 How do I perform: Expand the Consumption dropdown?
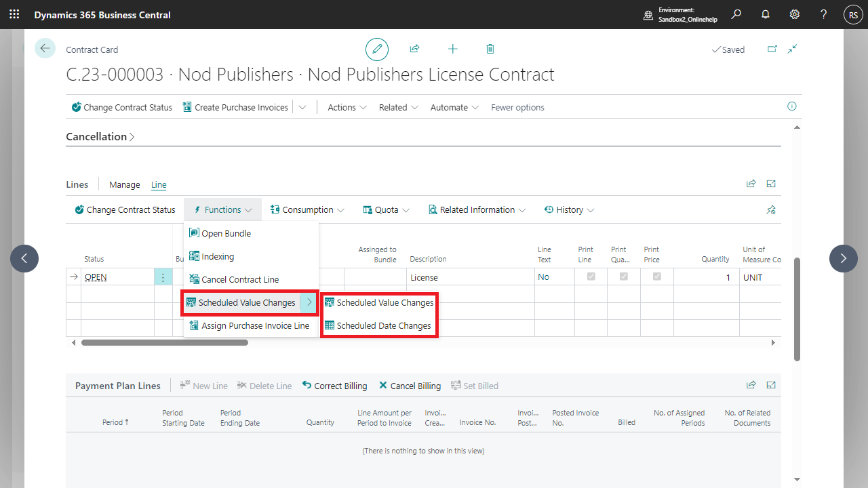coord(307,210)
